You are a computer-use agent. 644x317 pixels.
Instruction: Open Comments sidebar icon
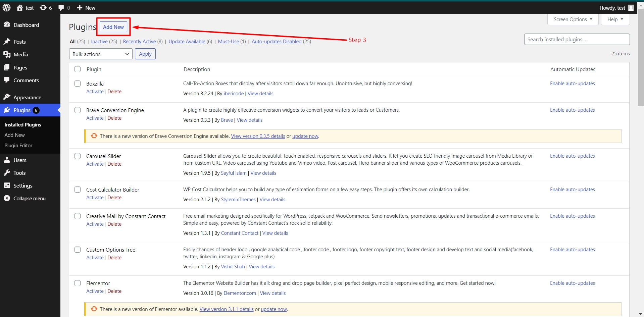point(7,80)
